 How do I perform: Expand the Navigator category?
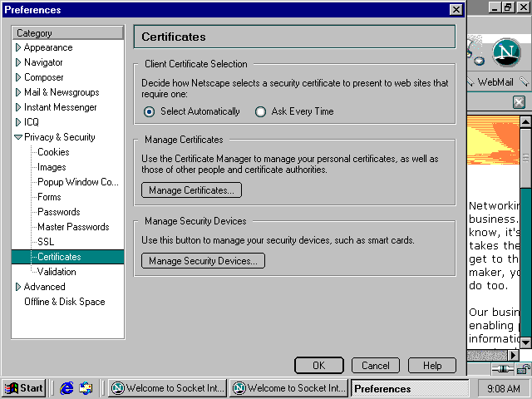point(18,62)
